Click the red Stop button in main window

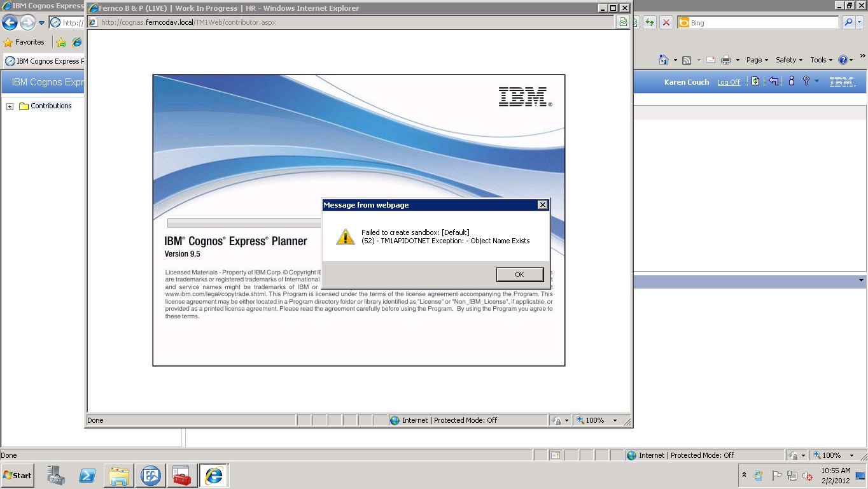tap(666, 23)
